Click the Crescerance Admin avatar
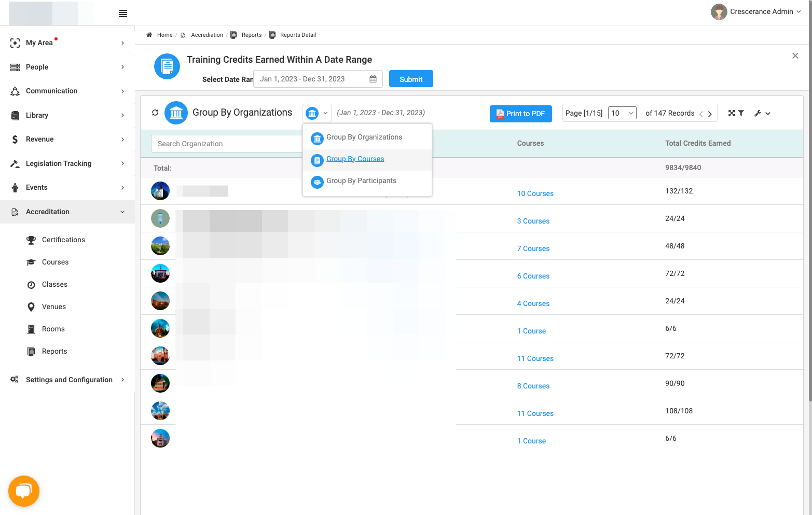 (719, 12)
